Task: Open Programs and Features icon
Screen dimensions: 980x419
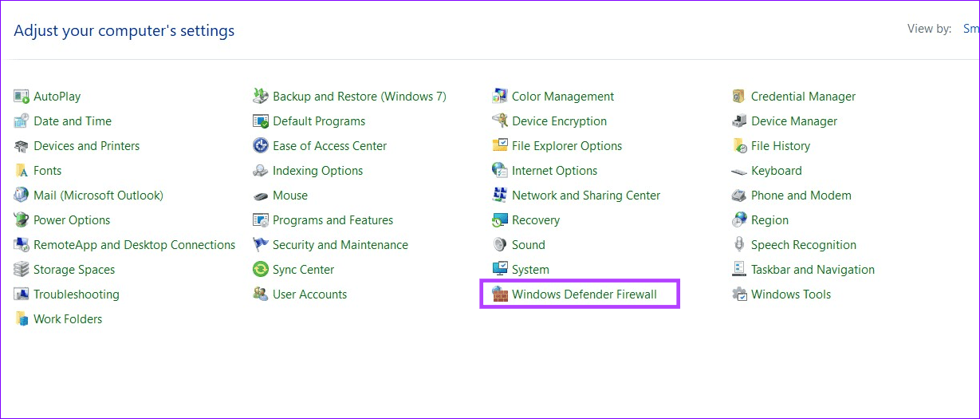Action: click(x=261, y=220)
